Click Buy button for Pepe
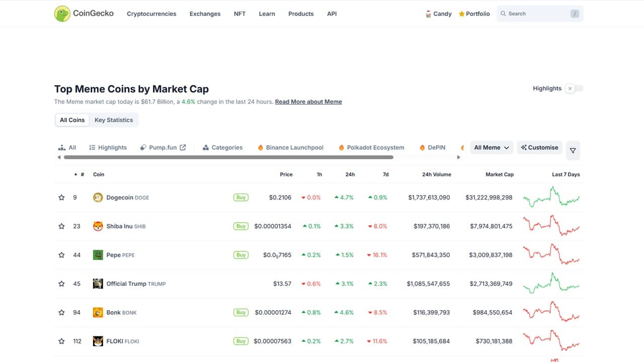The width and height of the screenshot is (644, 362). pyautogui.click(x=241, y=255)
